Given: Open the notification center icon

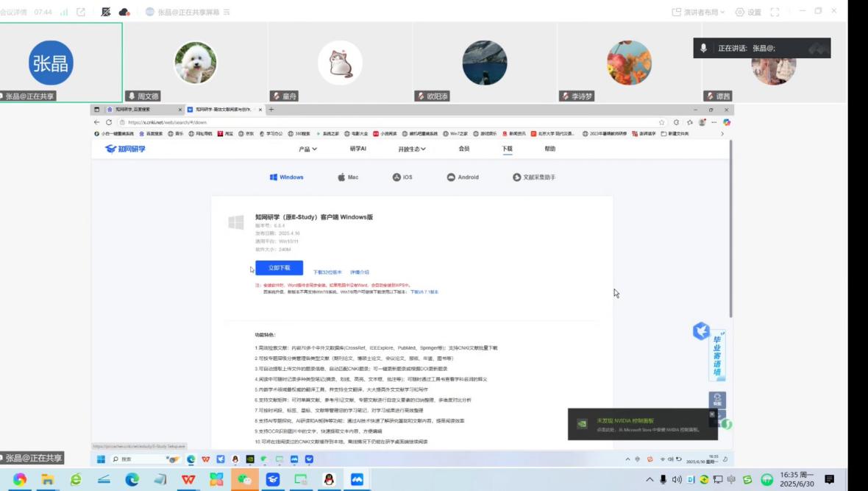Looking at the screenshot, I should pyautogui.click(x=829, y=479).
